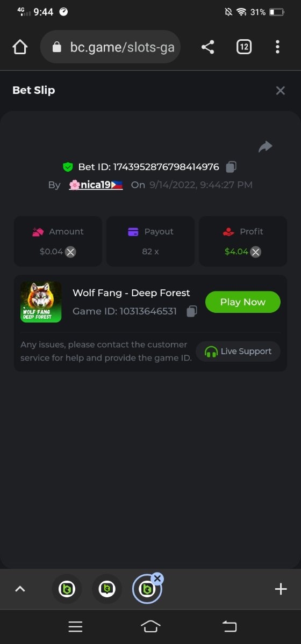301x644 pixels.
Task: Open the Wolf Fang game thumbnail
Action: coord(41,302)
